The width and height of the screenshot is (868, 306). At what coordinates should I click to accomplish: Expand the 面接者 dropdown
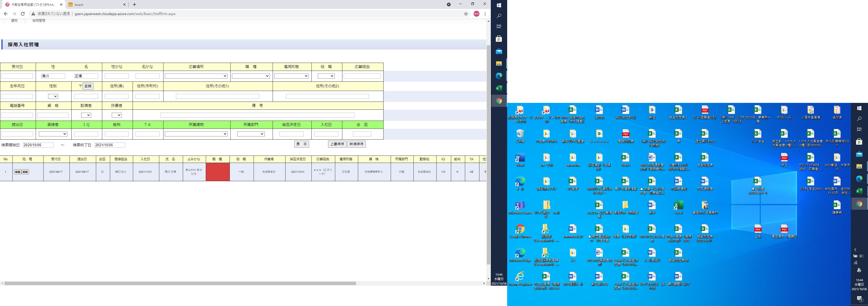[x=53, y=134]
